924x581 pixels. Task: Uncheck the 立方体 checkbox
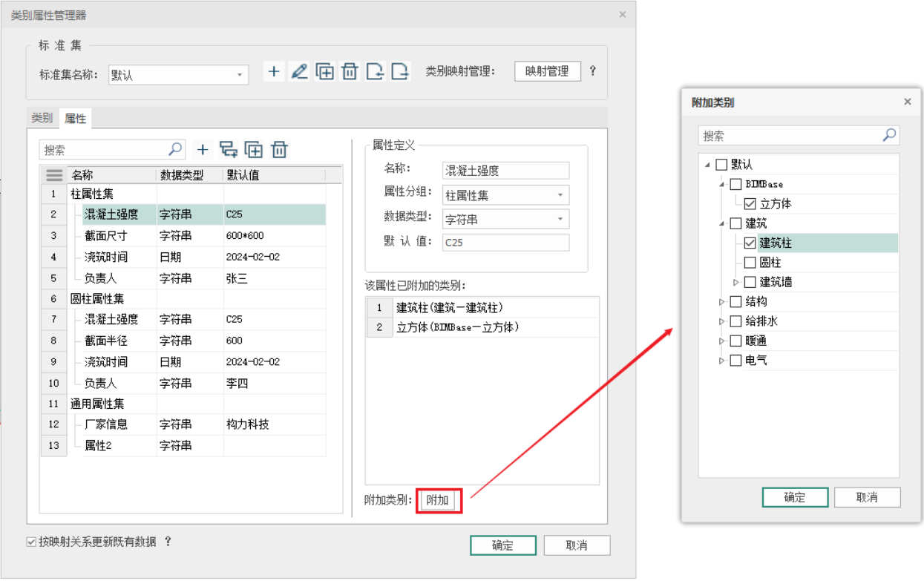(750, 204)
